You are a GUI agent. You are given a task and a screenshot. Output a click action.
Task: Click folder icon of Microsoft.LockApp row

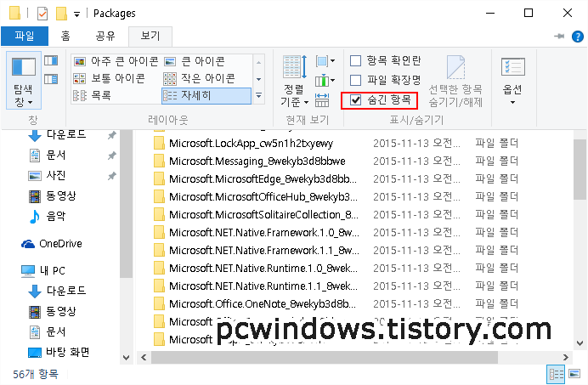coord(160,144)
